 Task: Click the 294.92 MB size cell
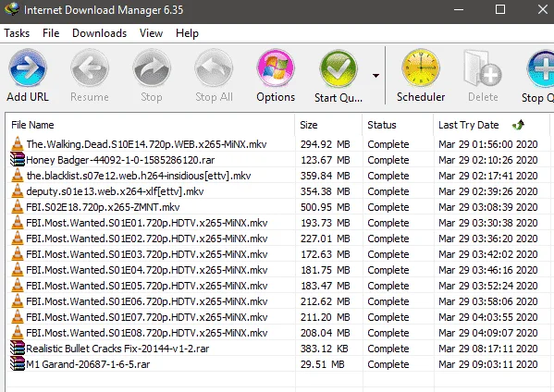click(x=325, y=144)
